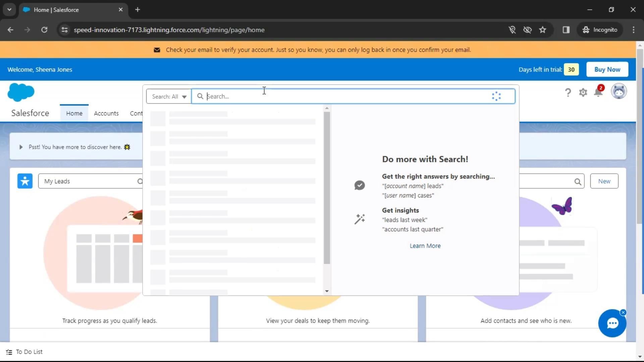Open the Learn More link
This screenshot has width=644, height=362.
point(425,246)
